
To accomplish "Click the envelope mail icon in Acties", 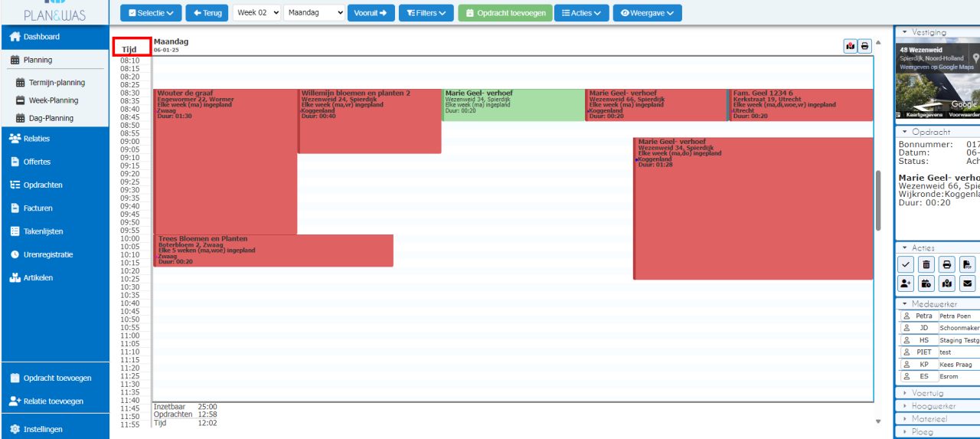I will (968, 283).
